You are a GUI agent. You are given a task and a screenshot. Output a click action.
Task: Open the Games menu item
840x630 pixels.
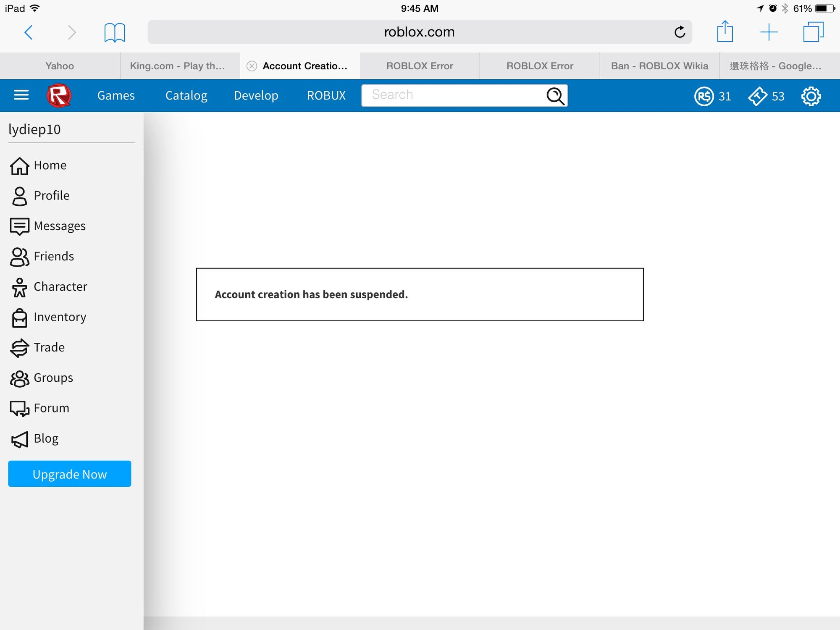(116, 96)
